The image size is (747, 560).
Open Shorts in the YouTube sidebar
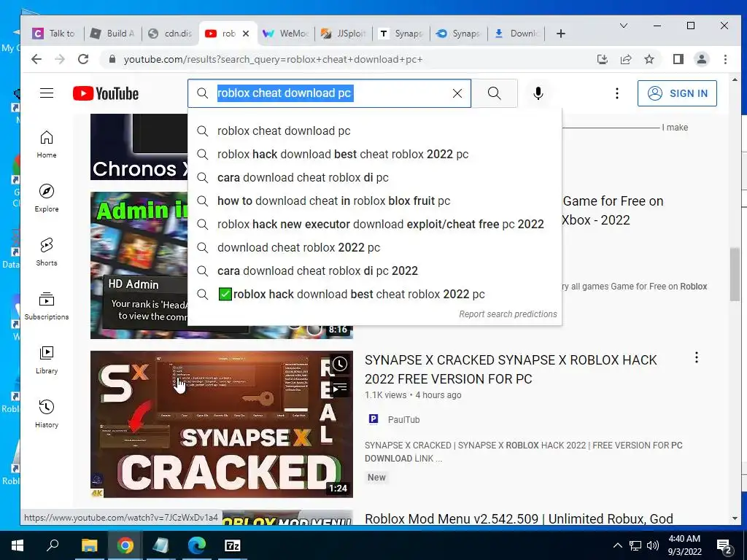pyautogui.click(x=47, y=252)
